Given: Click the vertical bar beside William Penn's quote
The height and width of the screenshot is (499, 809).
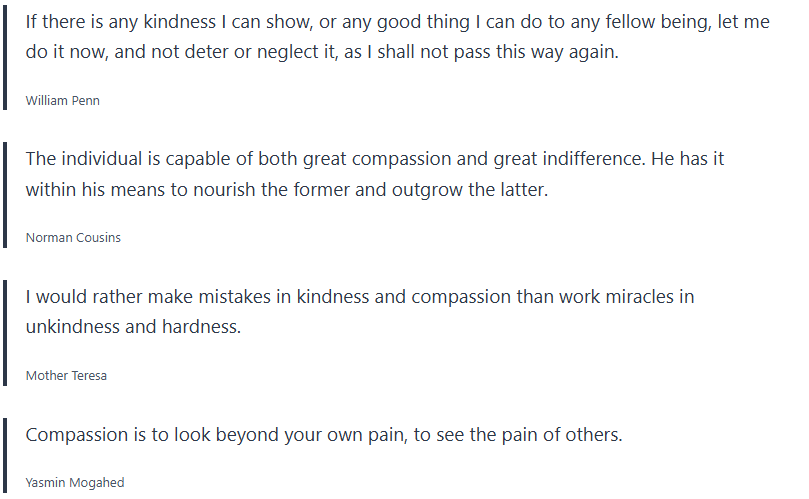Looking at the screenshot, I should [5, 56].
